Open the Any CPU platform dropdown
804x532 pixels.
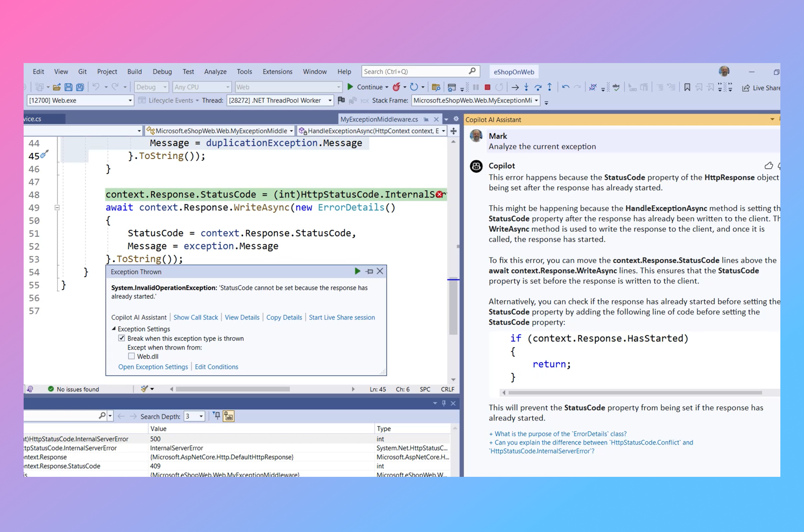[x=202, y=87]
